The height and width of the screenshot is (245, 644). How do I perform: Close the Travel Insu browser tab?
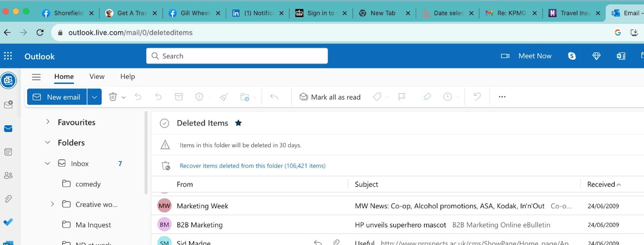pos(598,13)
